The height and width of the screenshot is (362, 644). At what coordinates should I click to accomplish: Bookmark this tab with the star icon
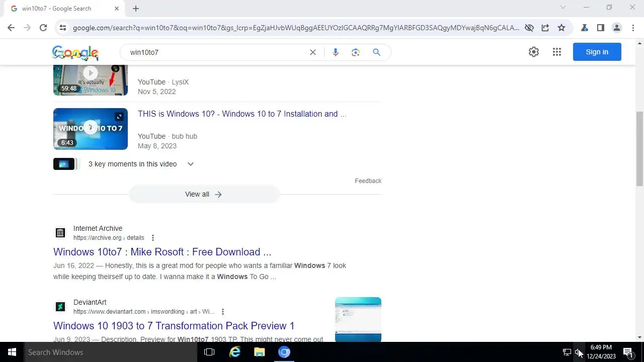click(561, 28)
